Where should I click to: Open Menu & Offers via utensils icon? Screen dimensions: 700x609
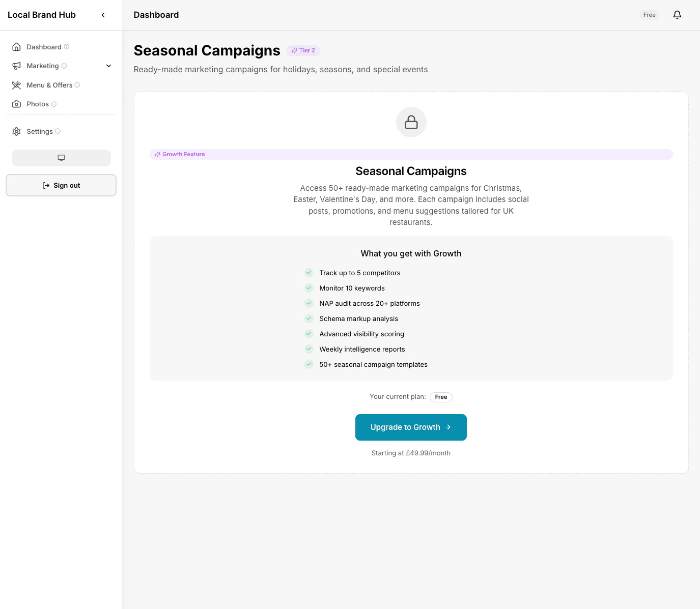(x=17, y=85)
